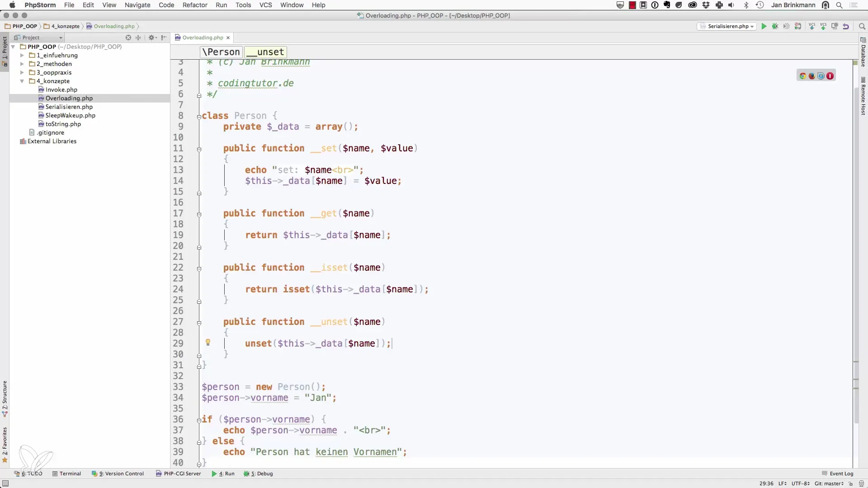Expand the 2_methoden folder
The height and width of the screenshot is (488, 868).
pos(22,64)
